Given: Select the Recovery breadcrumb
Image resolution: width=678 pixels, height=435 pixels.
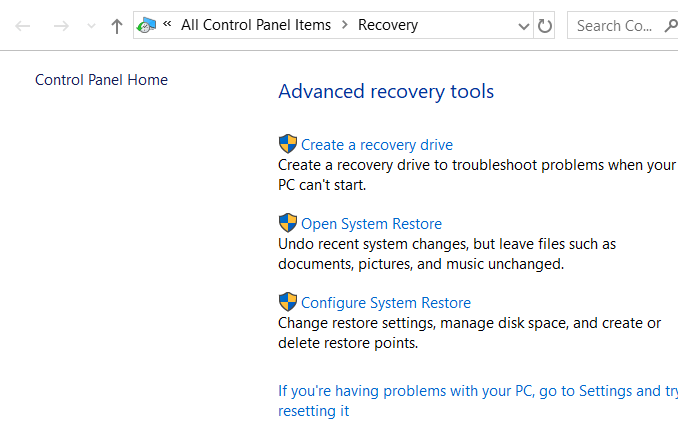Looking at the screenshot, I should click(x=388, y=25).
